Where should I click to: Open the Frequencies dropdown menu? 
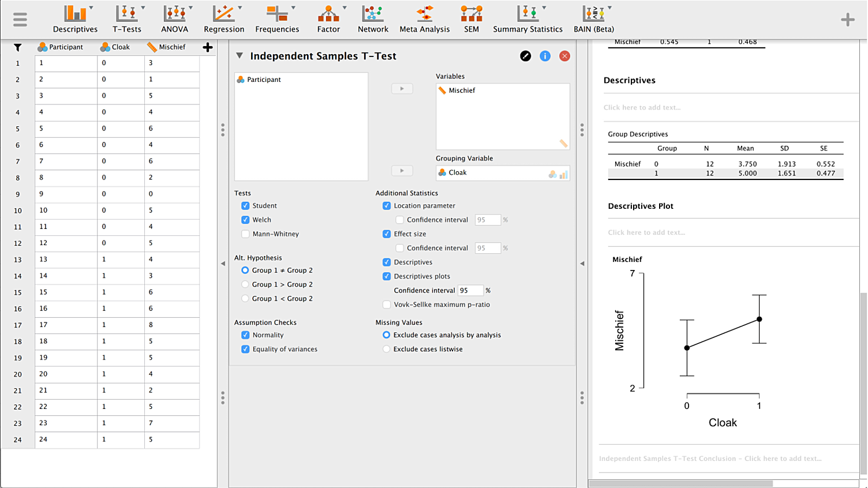[x=277, y=19]
